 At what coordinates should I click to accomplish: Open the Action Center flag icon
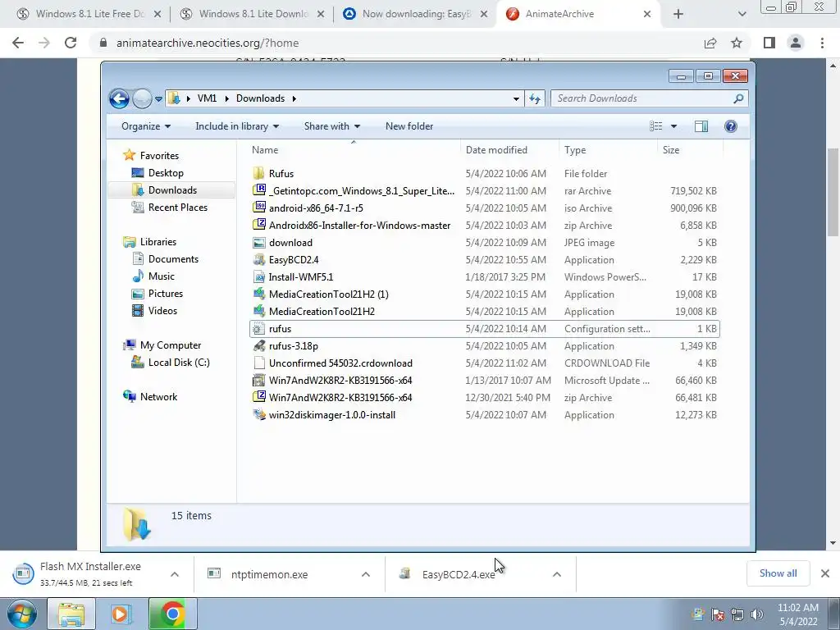click(717, 614)
